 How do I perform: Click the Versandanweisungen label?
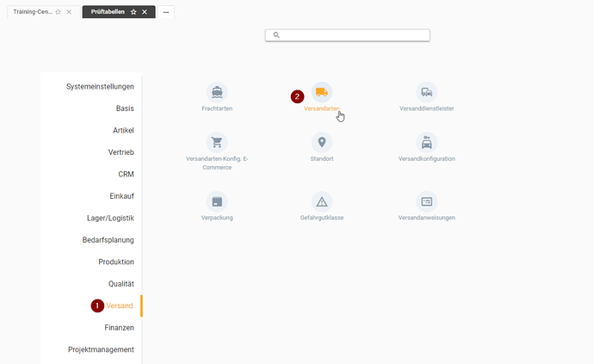(x=426, y=218)
